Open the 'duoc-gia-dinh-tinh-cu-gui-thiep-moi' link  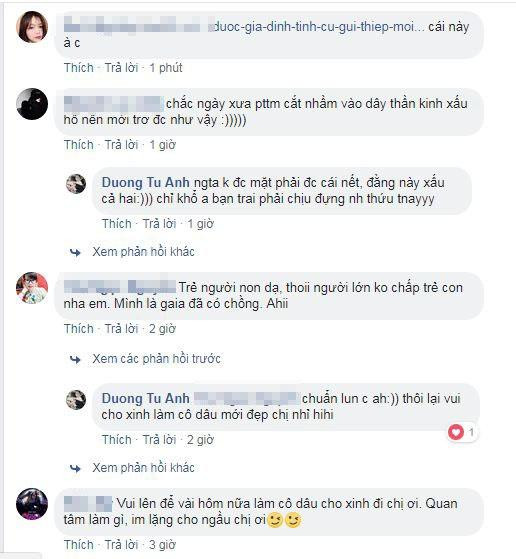pyautogui.click(x=316, y=27)
